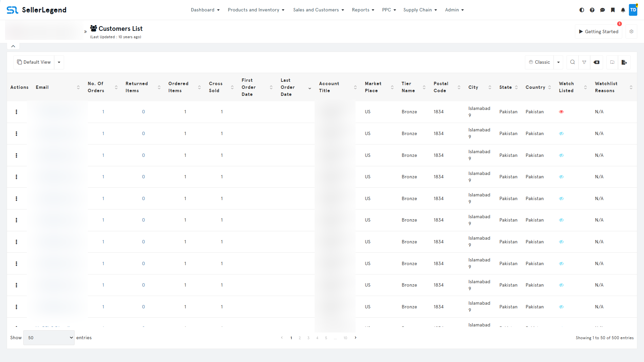The width and height of the screenshot is (644, 362).
Task: Click the filter icon near Classic view
Action: [584, 62]
